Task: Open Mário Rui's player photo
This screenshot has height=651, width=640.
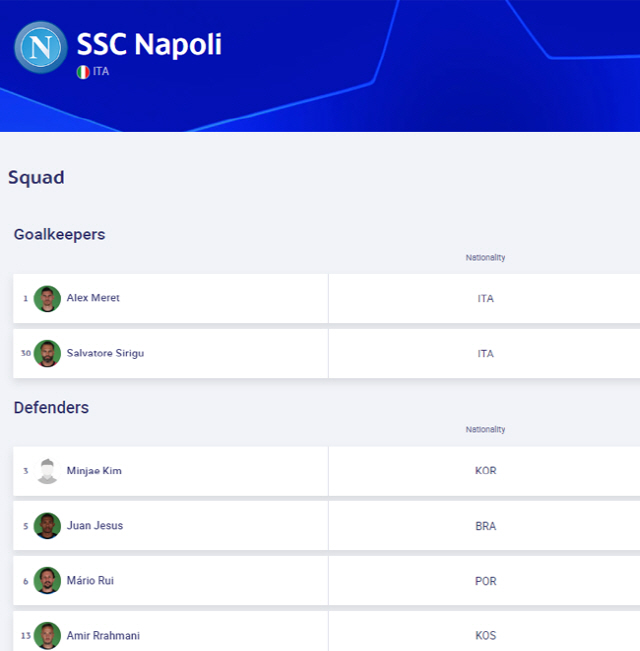Action: click(x=47, y=580)
